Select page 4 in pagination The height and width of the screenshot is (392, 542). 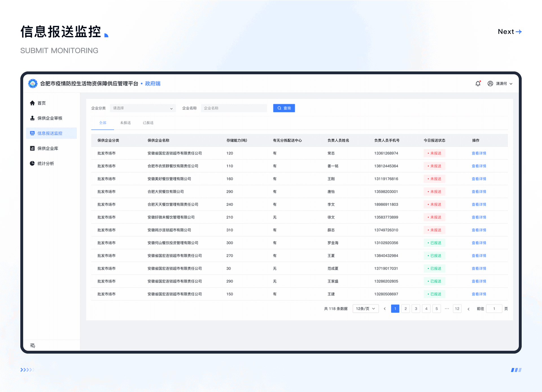point(426,309)
